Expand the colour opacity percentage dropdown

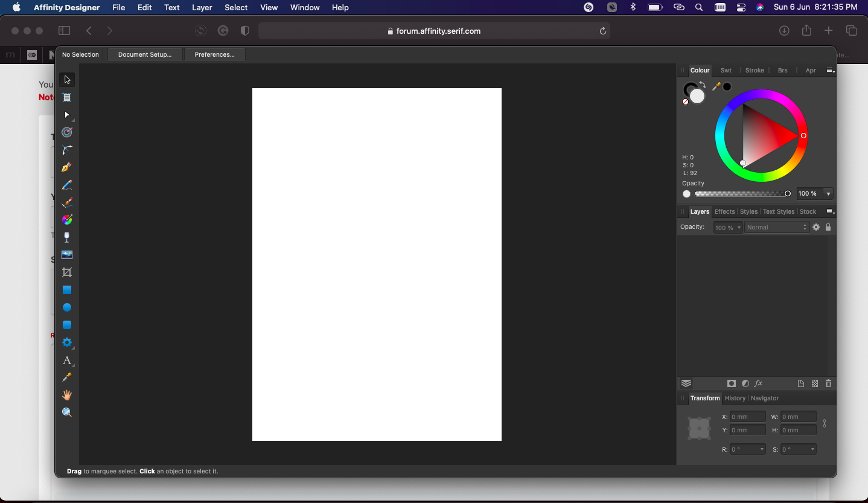828,194
